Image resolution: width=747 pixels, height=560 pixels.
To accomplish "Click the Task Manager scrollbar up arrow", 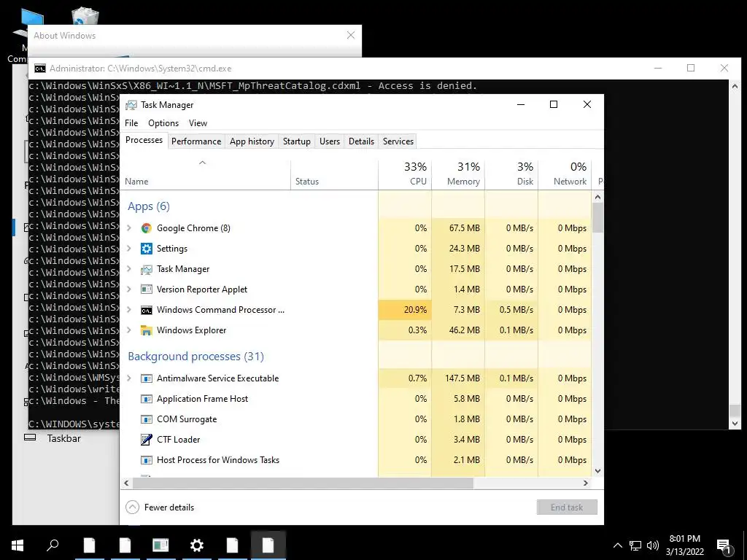I will point(598,197).
